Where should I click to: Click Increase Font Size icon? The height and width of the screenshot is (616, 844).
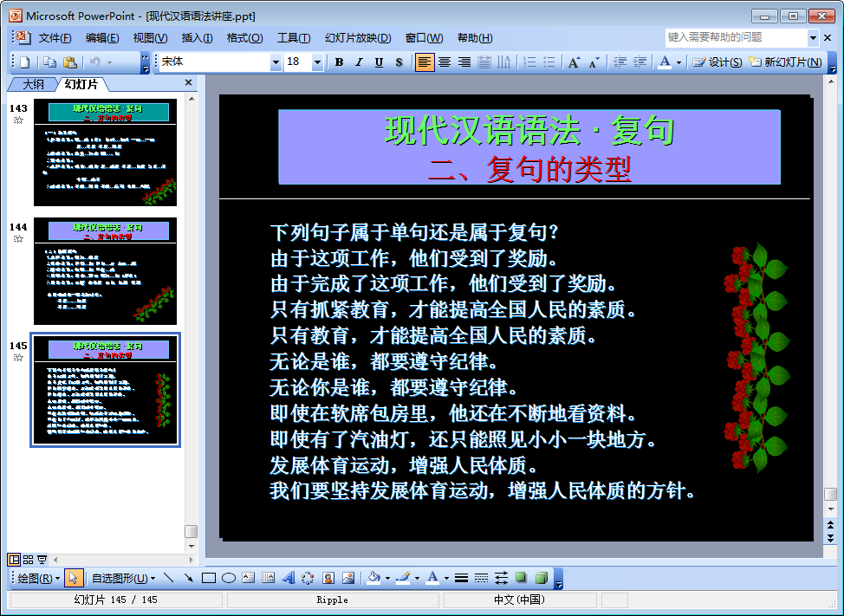[x=574, y=62]
